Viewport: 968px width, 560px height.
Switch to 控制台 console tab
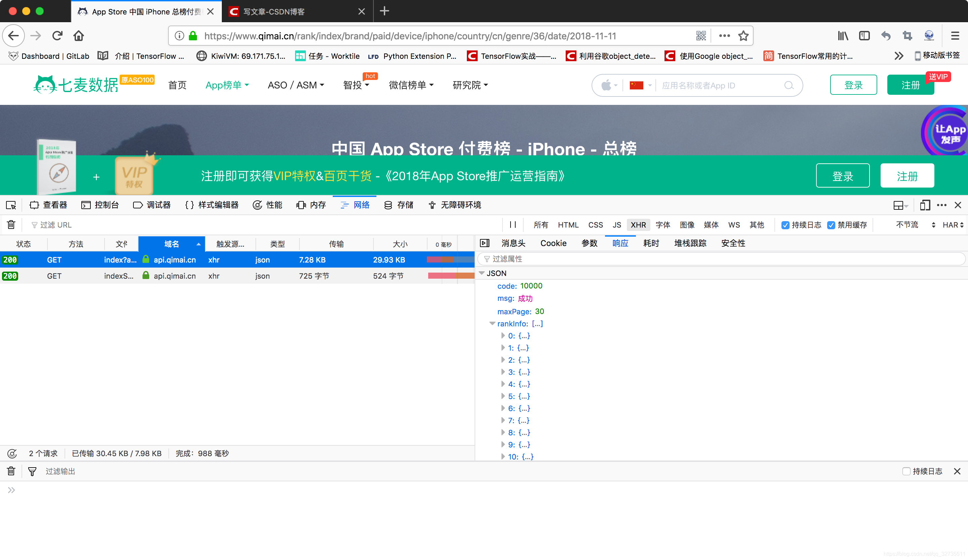(x=100, y=205)
